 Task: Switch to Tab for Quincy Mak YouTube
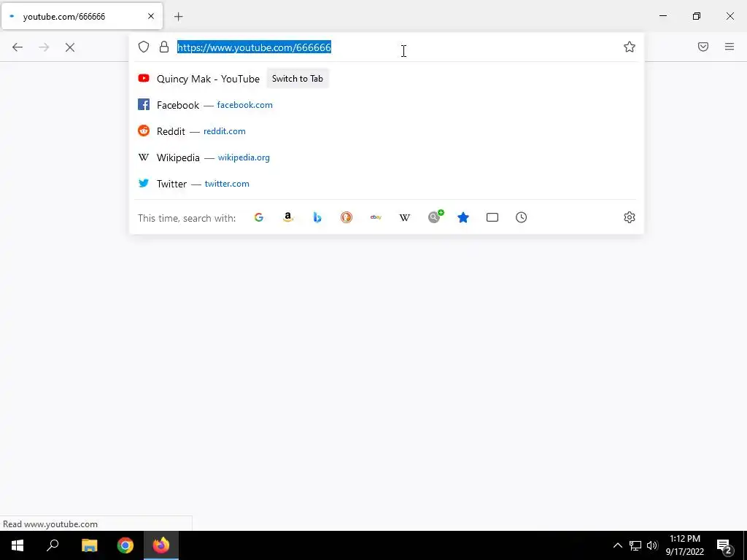[x=298, y=79]
